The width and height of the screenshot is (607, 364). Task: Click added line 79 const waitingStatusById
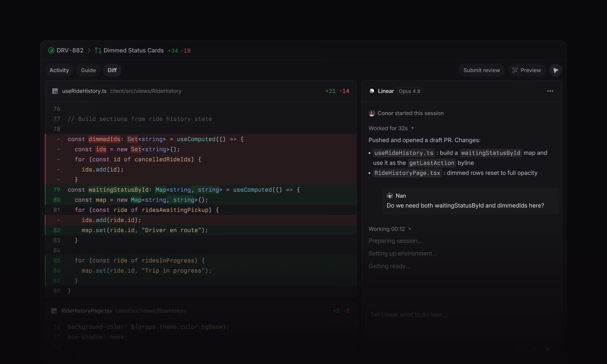pos(201,190)
